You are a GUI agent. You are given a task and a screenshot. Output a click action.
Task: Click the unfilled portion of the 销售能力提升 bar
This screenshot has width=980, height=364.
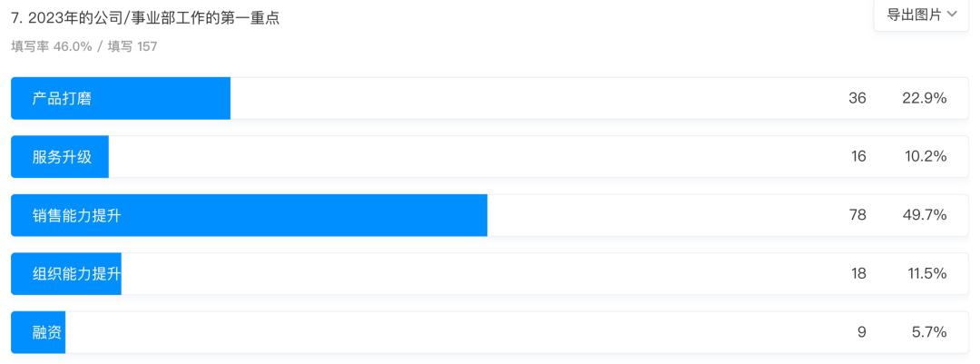(653, 215)
